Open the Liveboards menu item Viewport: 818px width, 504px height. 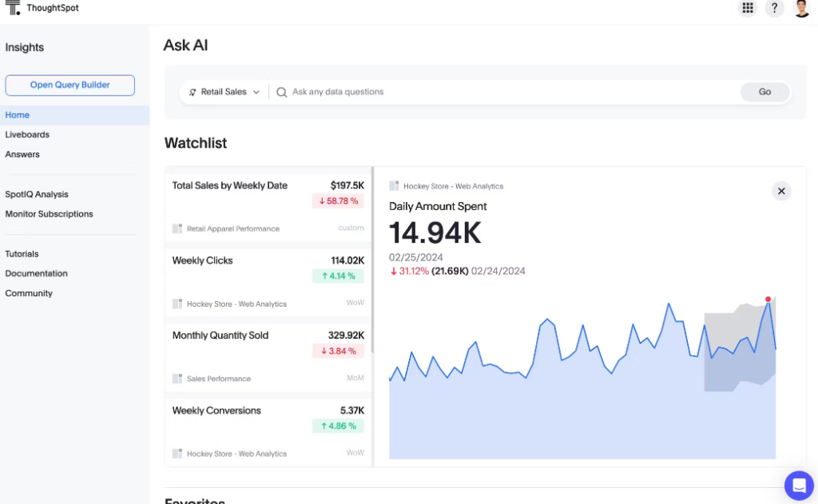pyautogui.click(x=27, y=135)
